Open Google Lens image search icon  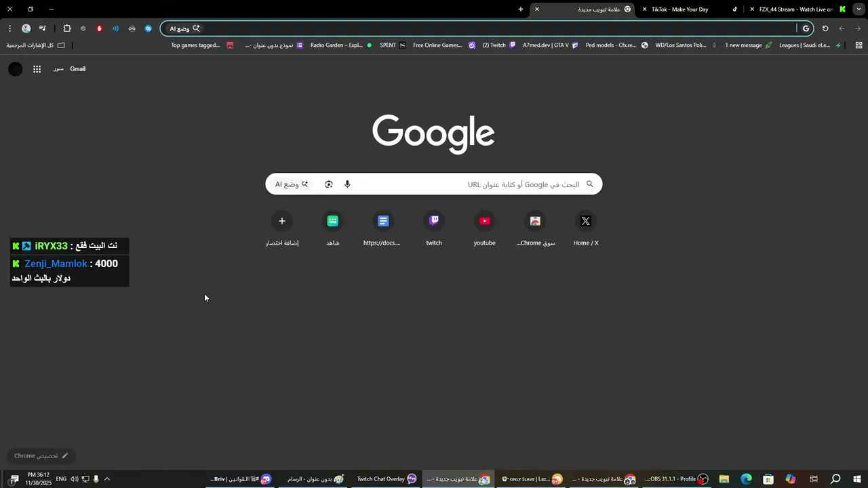pos(329,184)
